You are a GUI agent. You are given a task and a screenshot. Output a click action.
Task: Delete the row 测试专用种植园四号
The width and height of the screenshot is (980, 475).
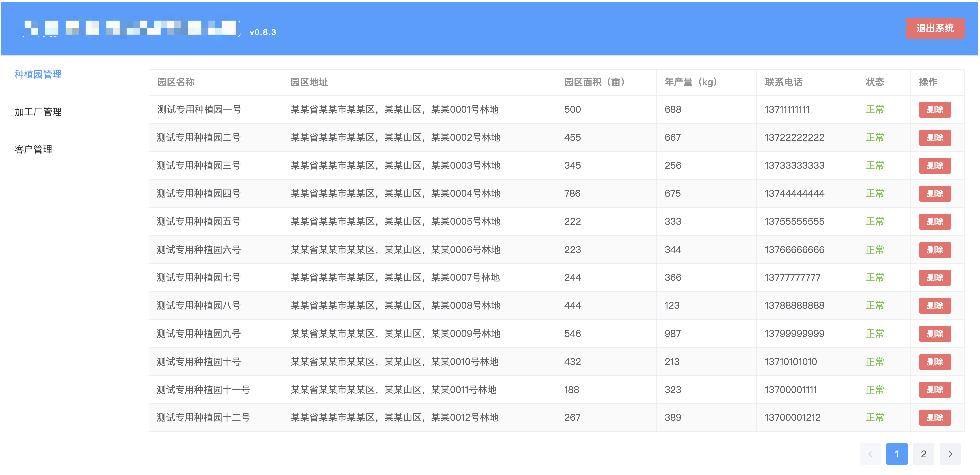pos(935,194)
